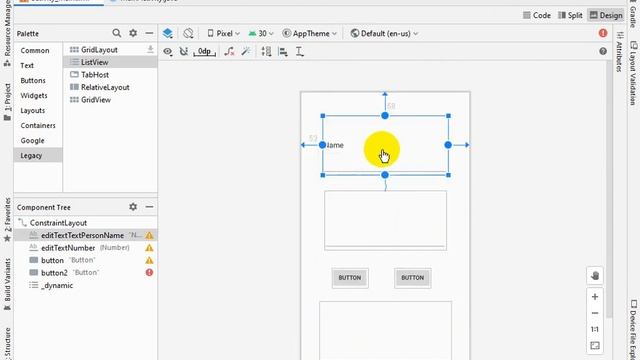Open the Align tool icon

pyautogui.click(x=283, y=51)
